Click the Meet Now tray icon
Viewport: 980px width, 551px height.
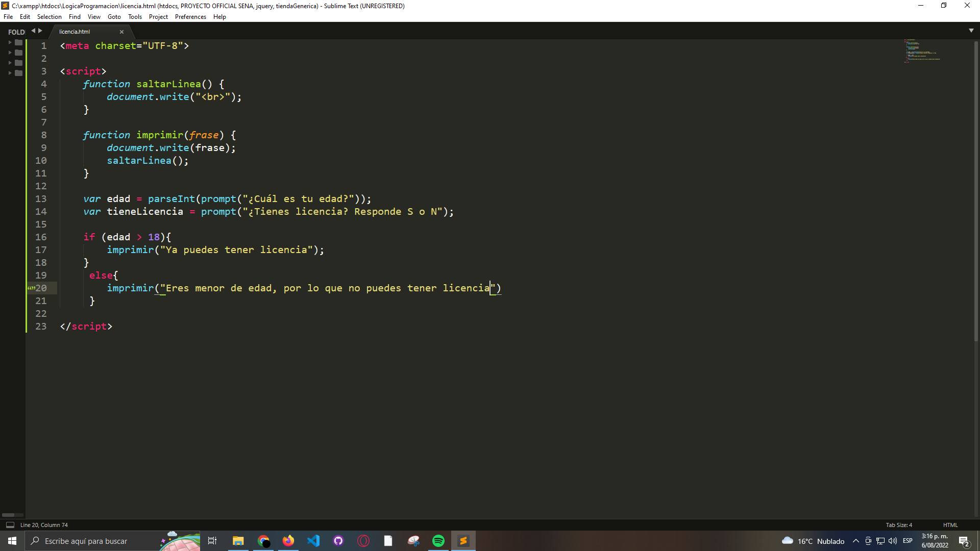[x=868, y=541]
